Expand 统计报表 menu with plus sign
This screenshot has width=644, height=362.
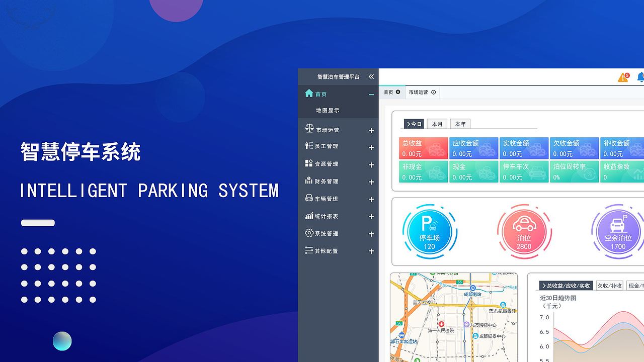coord(371,217)
